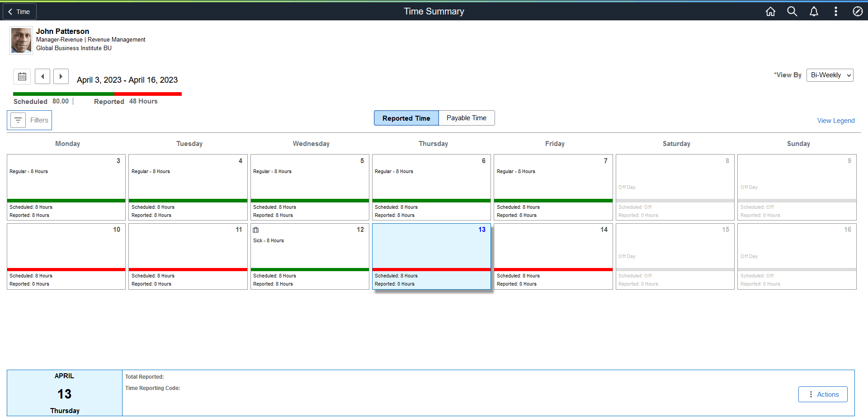The width and height of the screenshot is (868, 418).
Task: Open the Notifications bell
Action: tap(814, 11)
